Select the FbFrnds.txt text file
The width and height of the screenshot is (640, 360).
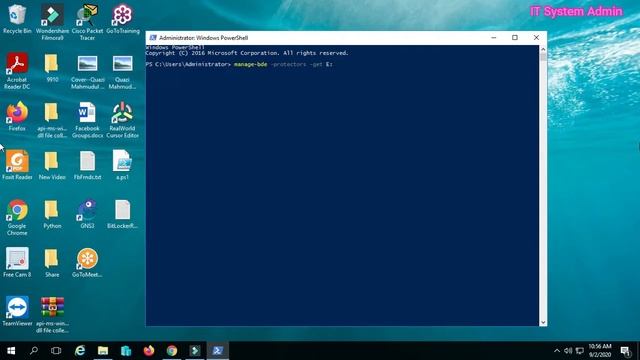coord(87,165)
